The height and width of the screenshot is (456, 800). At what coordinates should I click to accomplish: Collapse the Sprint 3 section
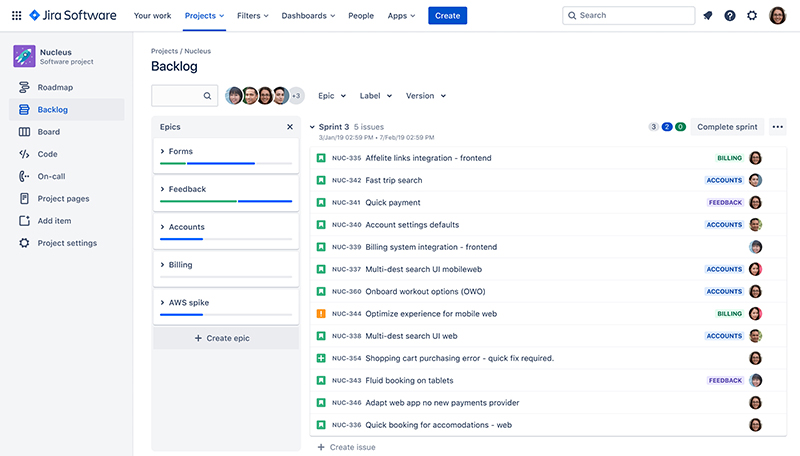click(312, 127)
